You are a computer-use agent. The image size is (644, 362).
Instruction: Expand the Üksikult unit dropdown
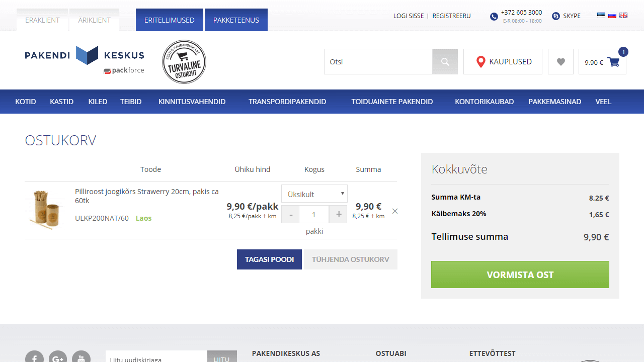coord(314,194)
